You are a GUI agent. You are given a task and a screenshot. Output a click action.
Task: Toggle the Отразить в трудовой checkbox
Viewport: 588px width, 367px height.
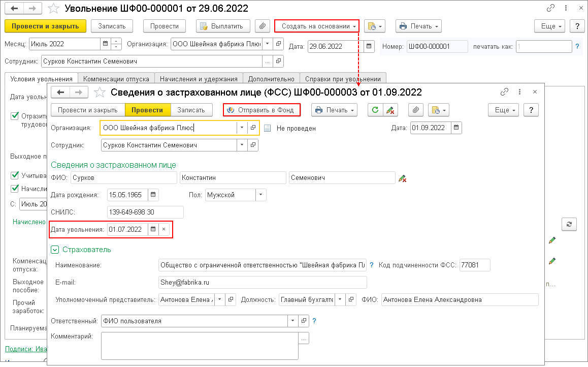tap(15, 115)
